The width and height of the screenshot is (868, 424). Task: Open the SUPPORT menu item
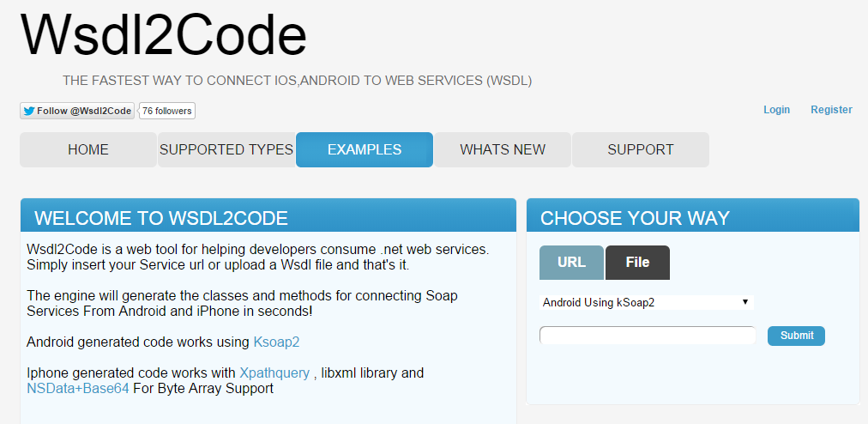[x=641, y=149]
